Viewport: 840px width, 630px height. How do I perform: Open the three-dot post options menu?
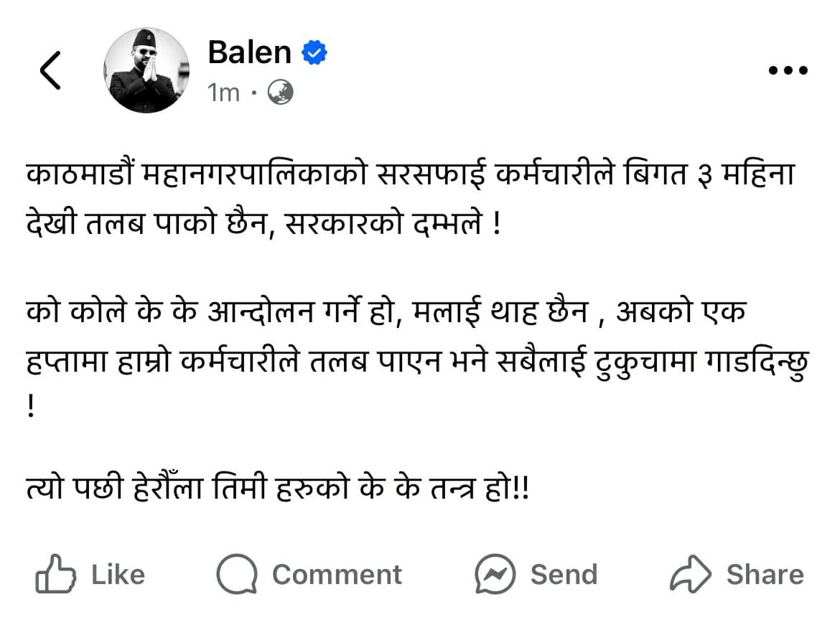(x=788, y=70)
